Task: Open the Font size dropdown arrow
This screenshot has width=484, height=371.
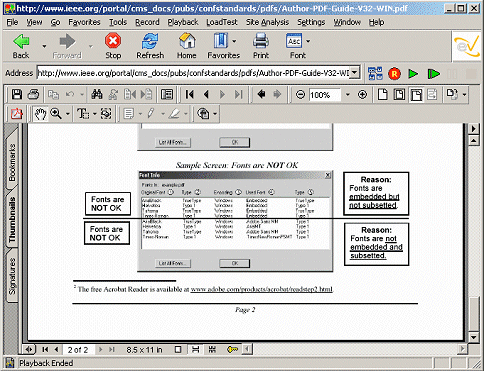Action: click(308, 41)
